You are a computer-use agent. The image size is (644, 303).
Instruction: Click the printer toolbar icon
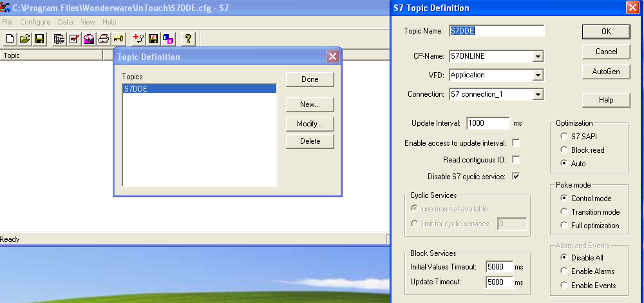click(x=104, y=39)
